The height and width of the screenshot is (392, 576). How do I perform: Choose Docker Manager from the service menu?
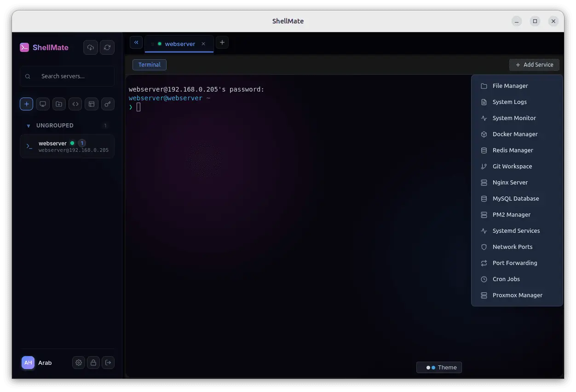(517, 134)
